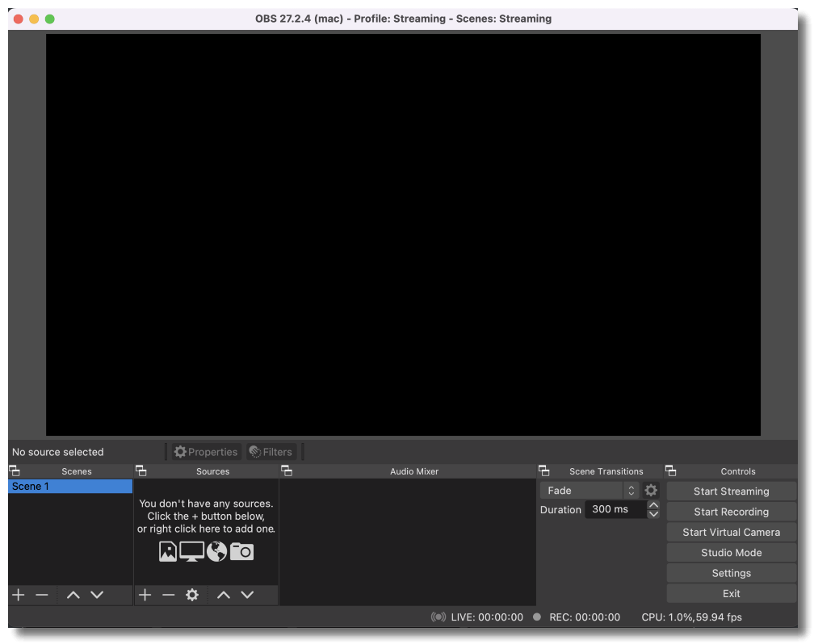
Task: Minimize the OBS window with yellow button
Action: click(x=34, y=19)
